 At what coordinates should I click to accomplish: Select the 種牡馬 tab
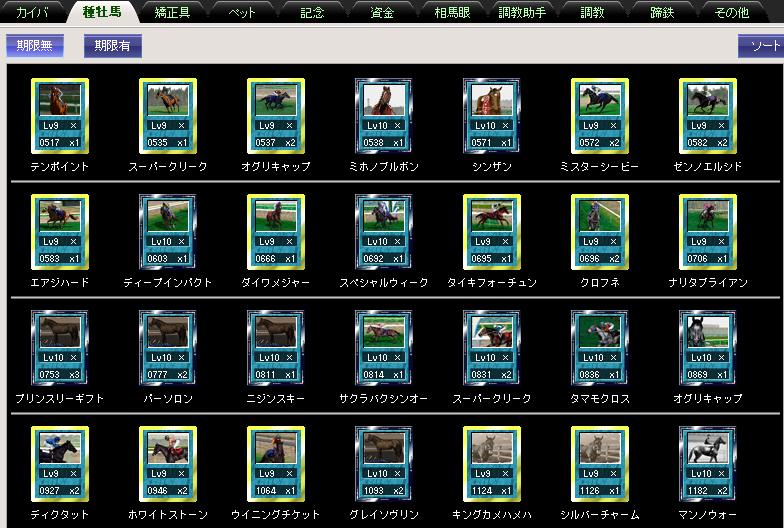coord(102,12)
